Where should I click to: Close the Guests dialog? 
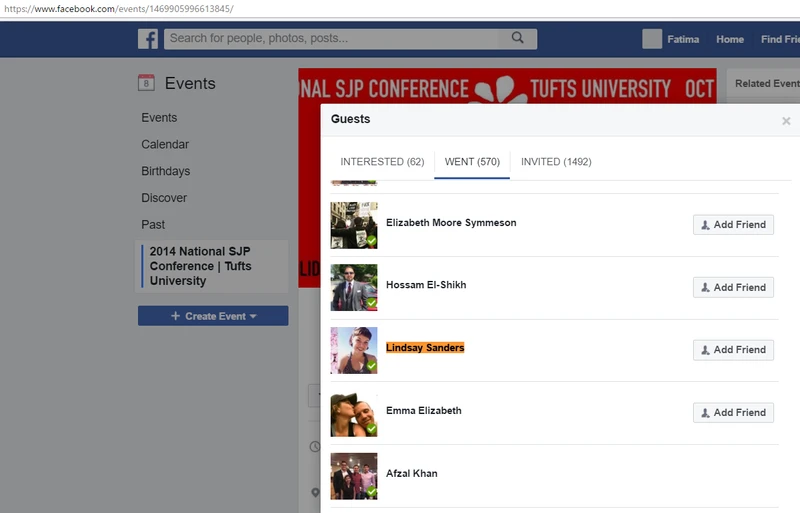[786, 121]
